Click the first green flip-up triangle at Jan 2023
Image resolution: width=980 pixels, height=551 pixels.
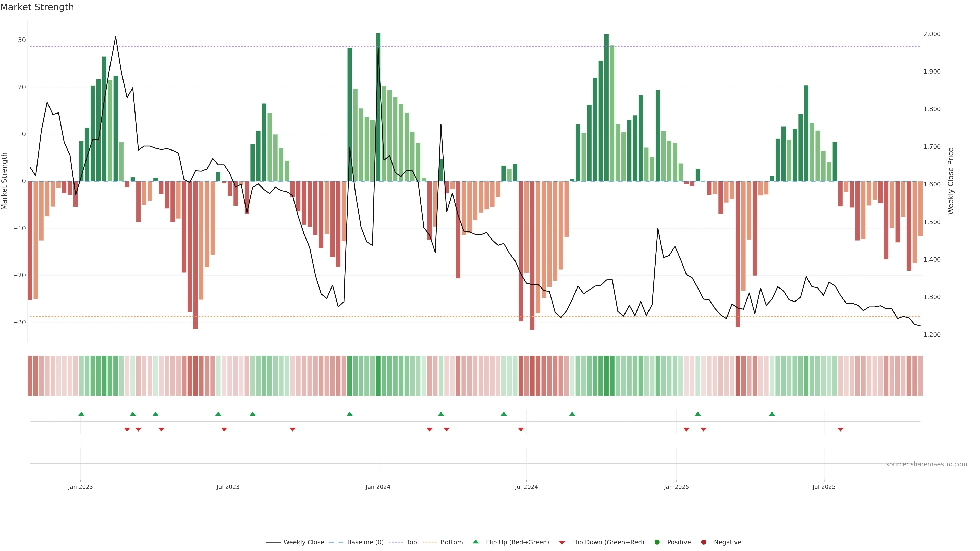pos(81,414)
